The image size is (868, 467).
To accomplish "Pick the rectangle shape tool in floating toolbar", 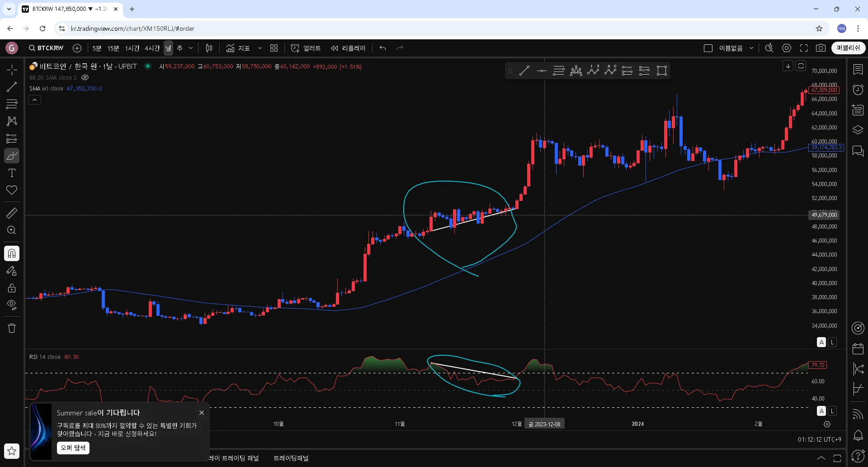I will pyautogui.click(x=662, y=71).
